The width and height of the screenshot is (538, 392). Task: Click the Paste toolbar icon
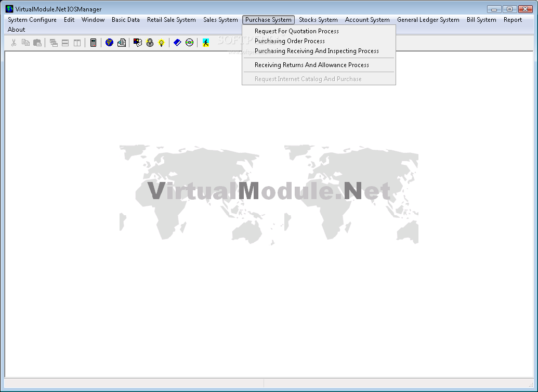(x=37, y=43)
